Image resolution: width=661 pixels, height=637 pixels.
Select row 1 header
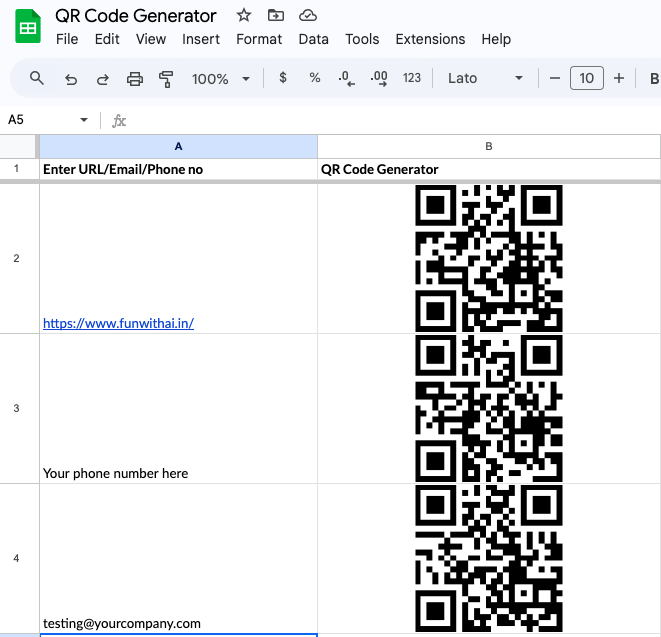click(x=16, y=169)
